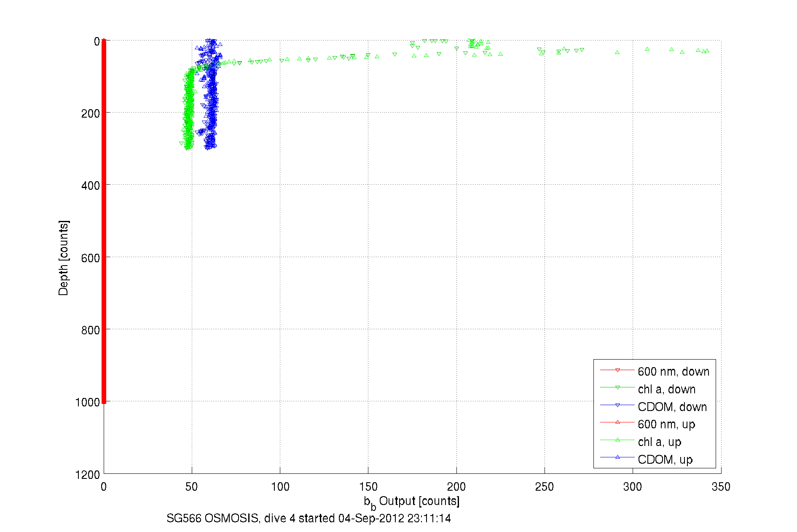Click the red down-triangle legend marker
The image size is (797, 532).
pyautogui.click(x=617, y=370)
